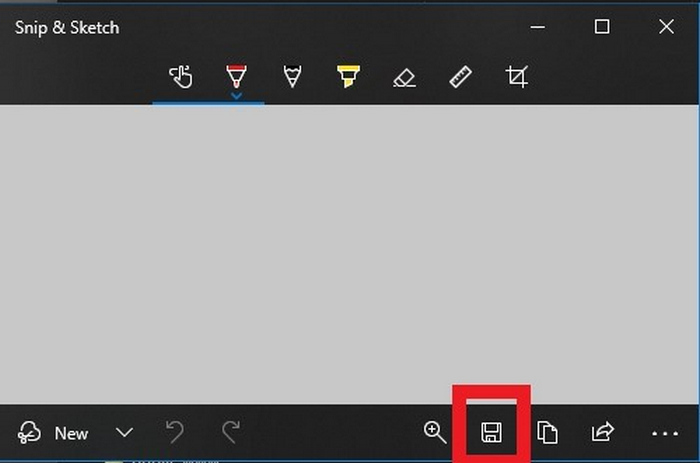Undo the last stroke

click(x=175, y=431)
